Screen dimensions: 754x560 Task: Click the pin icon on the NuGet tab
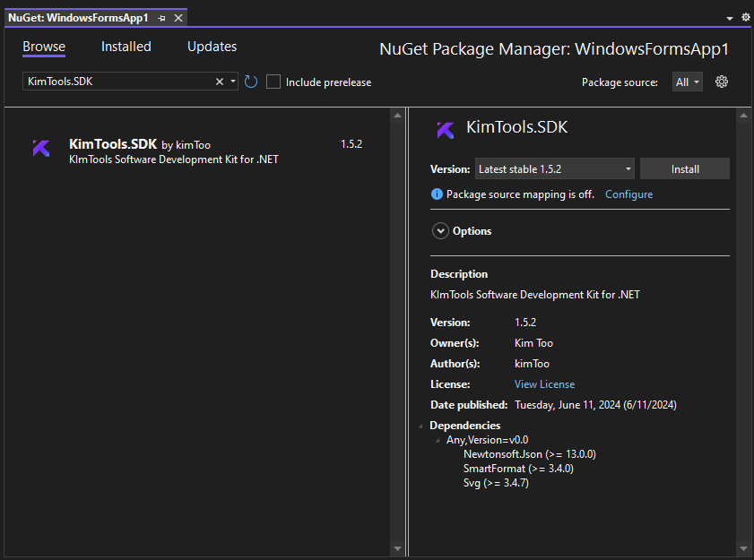click(x=162, y=18)
